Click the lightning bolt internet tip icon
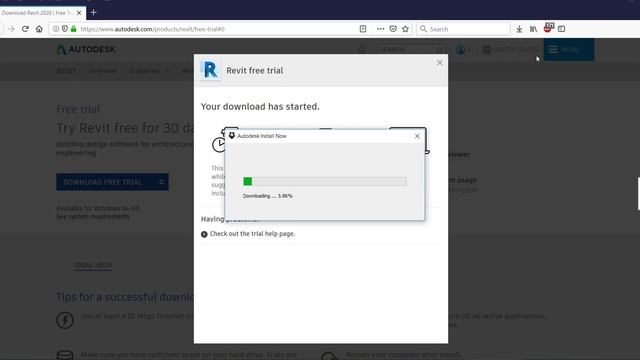640x360 pixels. tap(65, 320)
